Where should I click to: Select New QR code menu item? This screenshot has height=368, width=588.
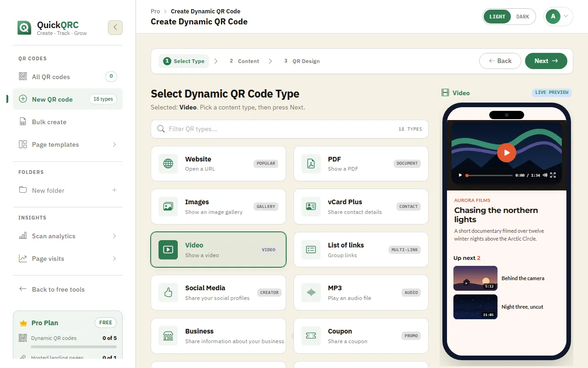click(68, 99)
